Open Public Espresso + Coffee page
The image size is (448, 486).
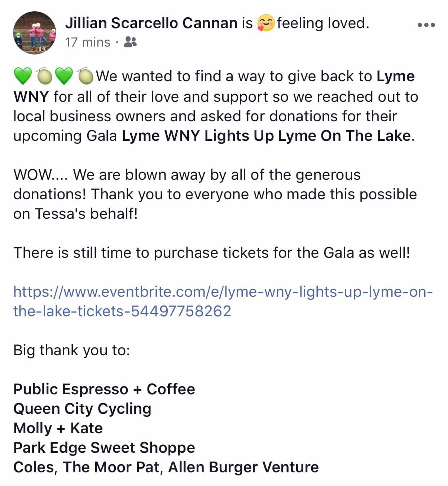tap(104, 389)
